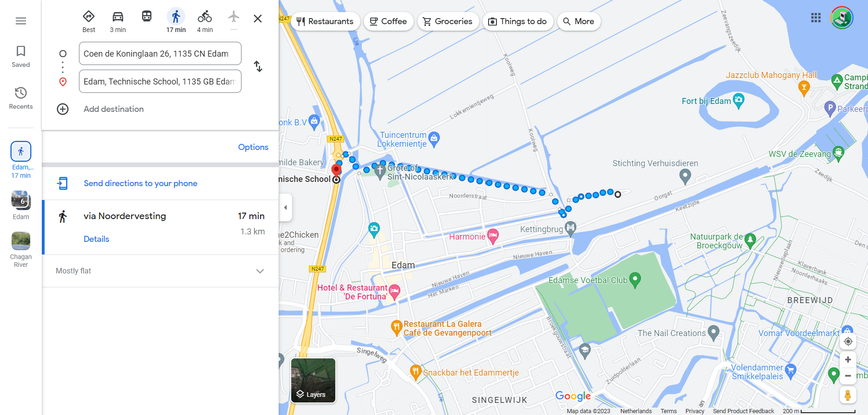Viewport: 868px width, 415px height.
Task: Select the Walking travel mode
Action: pyautogui.click(x=176, y=21)
